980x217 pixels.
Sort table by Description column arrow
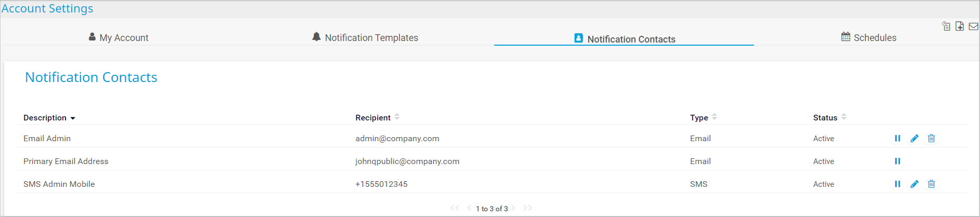(x=73, y=118)
